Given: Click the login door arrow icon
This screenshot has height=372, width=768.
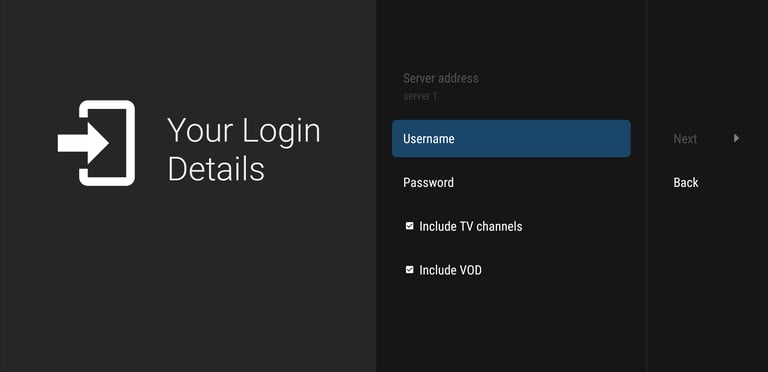Looking at the screenshot, I should [96, 143].
